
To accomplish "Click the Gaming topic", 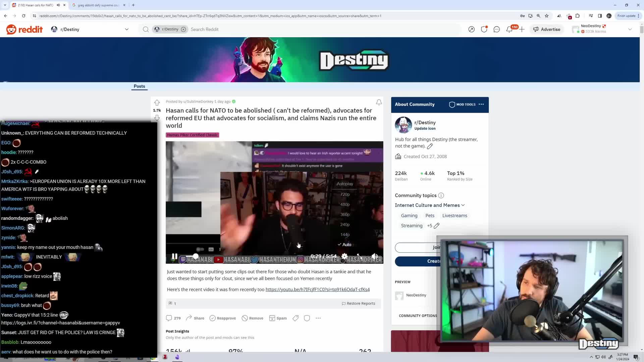I will [x=409, y=216].
